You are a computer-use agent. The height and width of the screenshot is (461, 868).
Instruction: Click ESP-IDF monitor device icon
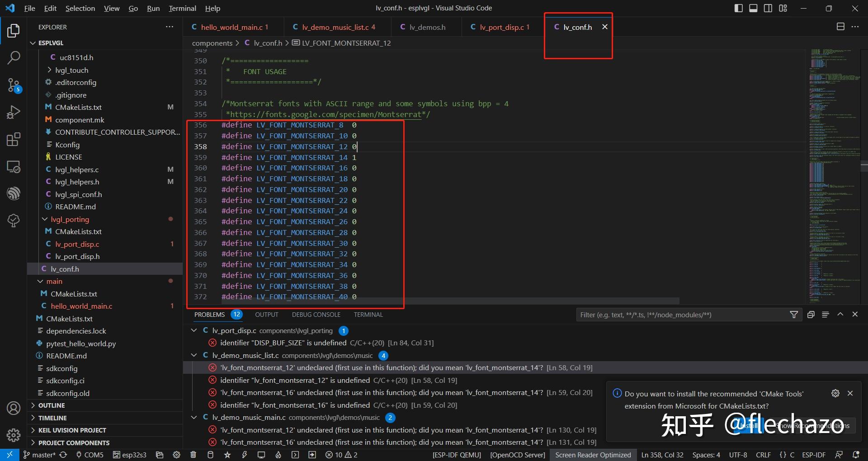tap(261, 455)
